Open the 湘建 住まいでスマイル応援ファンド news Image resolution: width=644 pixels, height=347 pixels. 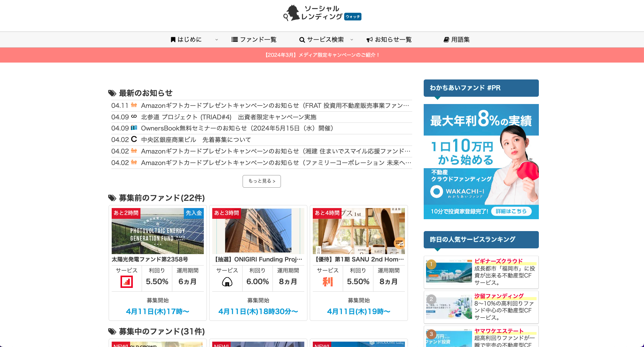click(276, 151)
